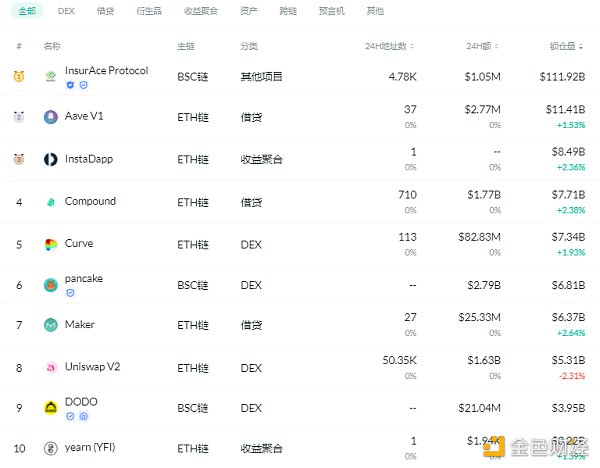
Task: Open the Compound project name link
Action: (x=90, y=201)
